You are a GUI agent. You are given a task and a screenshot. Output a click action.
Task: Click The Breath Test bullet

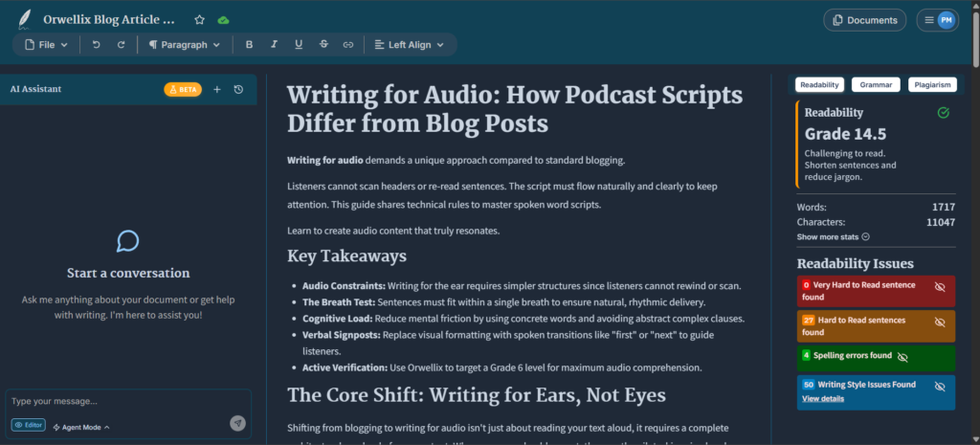coord(503,302)
